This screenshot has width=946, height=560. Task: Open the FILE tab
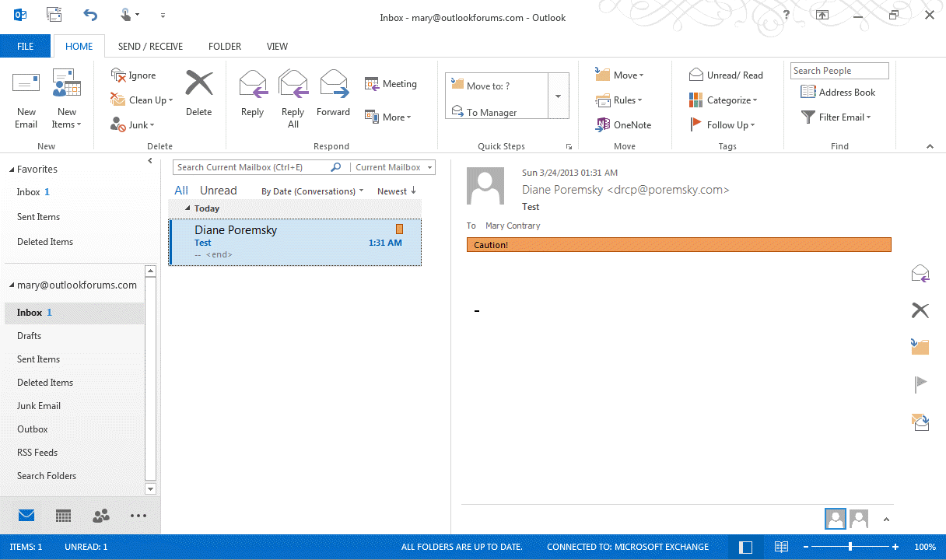pos(26,46)
